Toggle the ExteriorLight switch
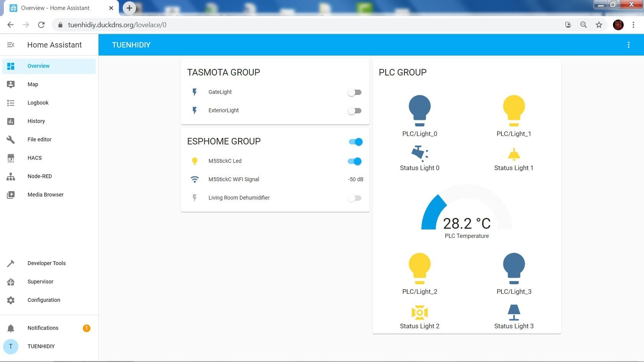This screenshot has width=644, height=362. (x=355, y=111)
